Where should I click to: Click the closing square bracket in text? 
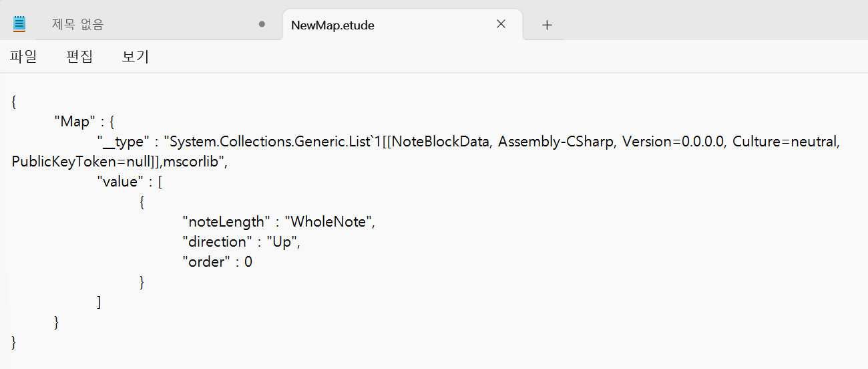click(99, 302)
